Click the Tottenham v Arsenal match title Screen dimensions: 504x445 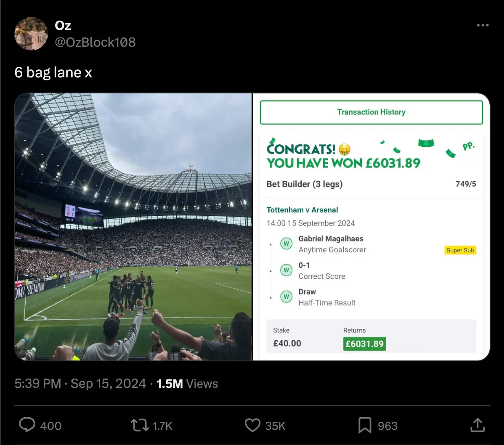point(302,210)
